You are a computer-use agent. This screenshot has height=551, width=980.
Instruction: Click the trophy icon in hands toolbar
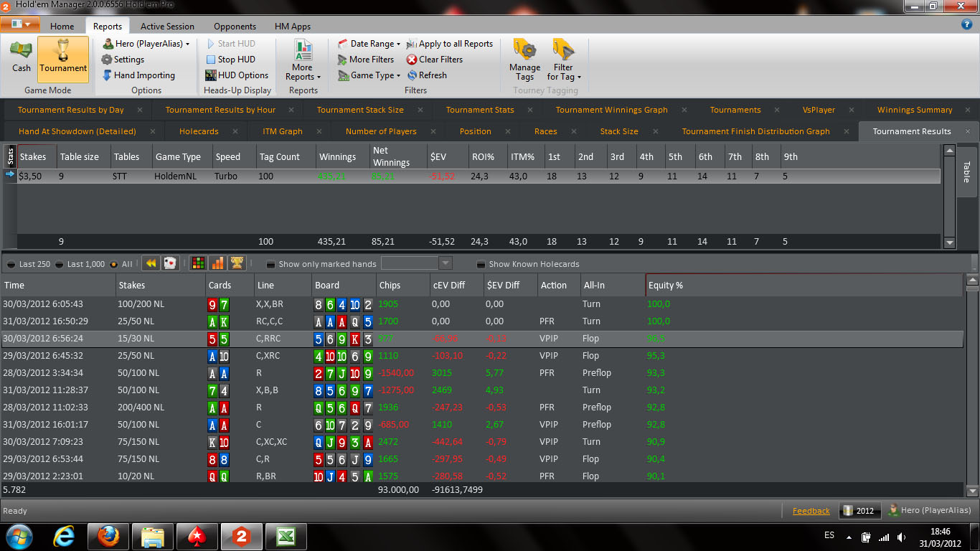237,263
